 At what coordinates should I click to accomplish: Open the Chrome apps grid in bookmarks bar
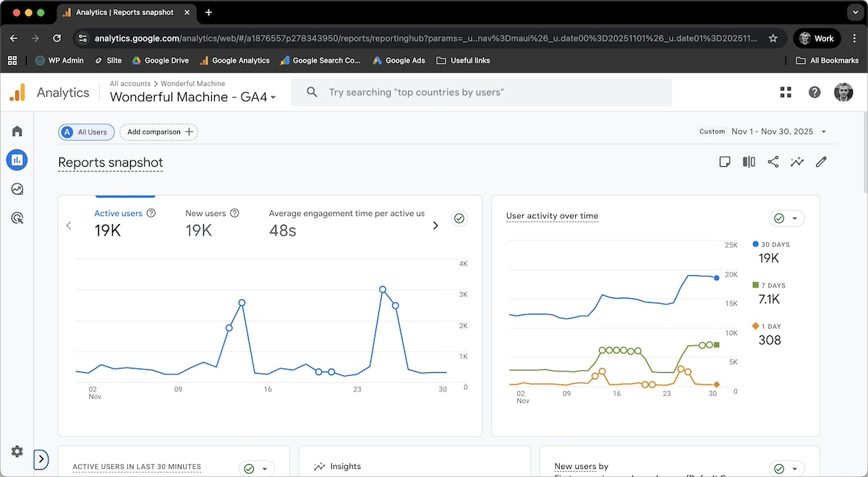point(12,61)
